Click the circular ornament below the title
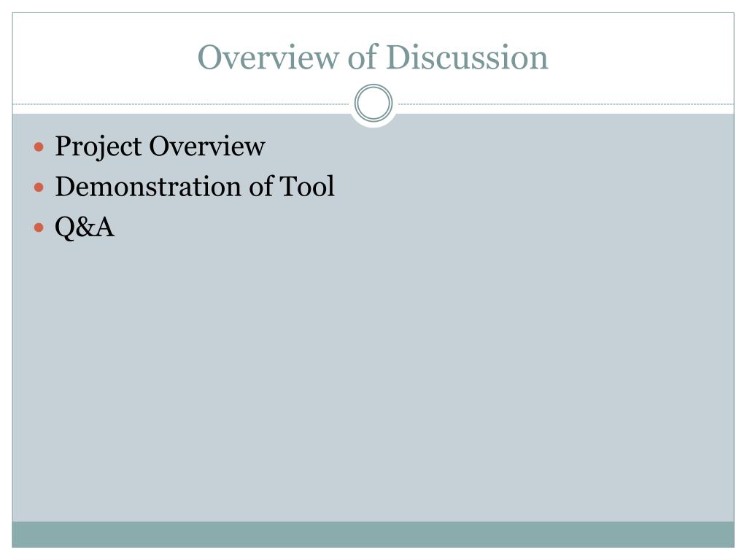 tap(373, 103)
